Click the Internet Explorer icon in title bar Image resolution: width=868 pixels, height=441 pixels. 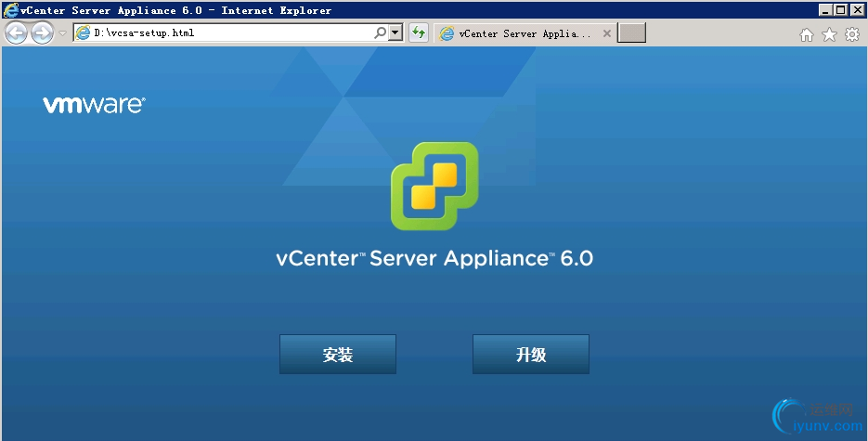[x=11, y=10]
